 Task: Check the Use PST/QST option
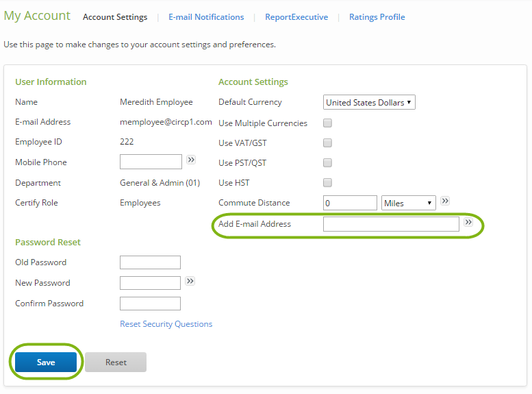pos(327,162)
